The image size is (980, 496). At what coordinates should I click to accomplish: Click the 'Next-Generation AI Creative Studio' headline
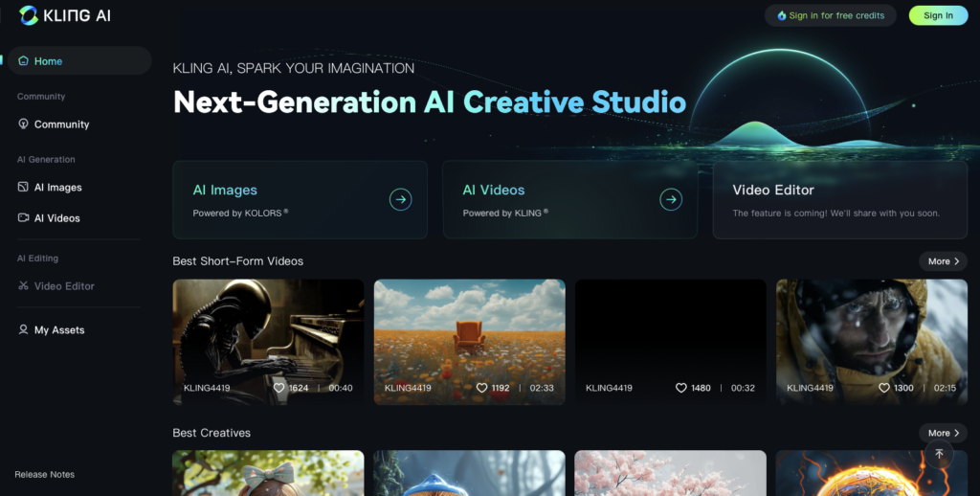tap(430, 101)
